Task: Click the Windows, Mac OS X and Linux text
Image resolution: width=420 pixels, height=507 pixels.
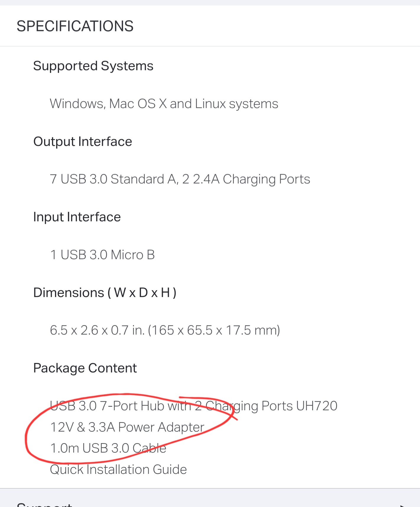Action: coord(164,104)
